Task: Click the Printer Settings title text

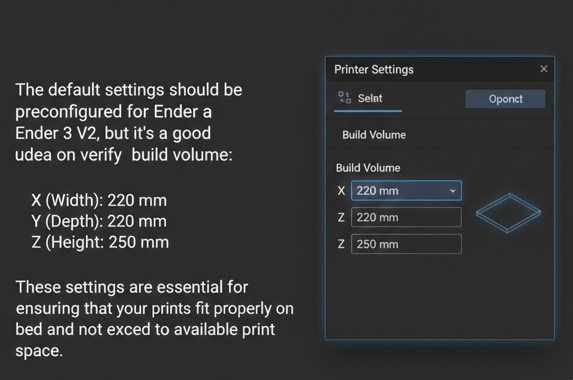Action: [x=374, y=69]
